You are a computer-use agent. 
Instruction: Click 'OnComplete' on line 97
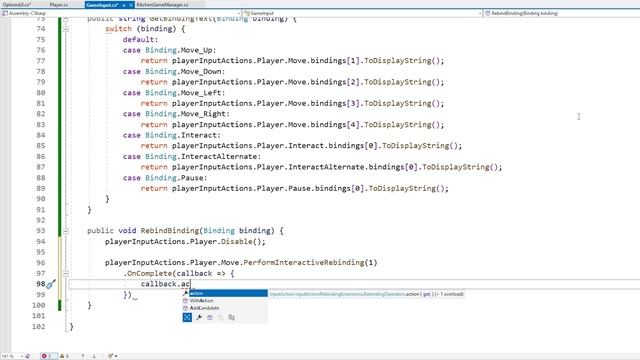tap(149, 273)
